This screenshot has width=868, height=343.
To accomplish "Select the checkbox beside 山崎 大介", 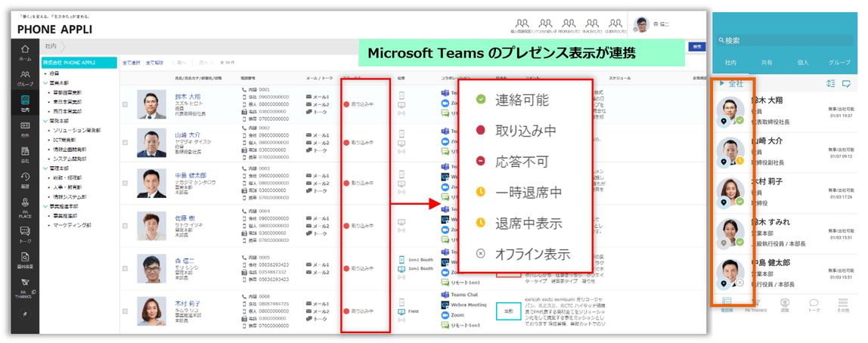I will [125, 143].
